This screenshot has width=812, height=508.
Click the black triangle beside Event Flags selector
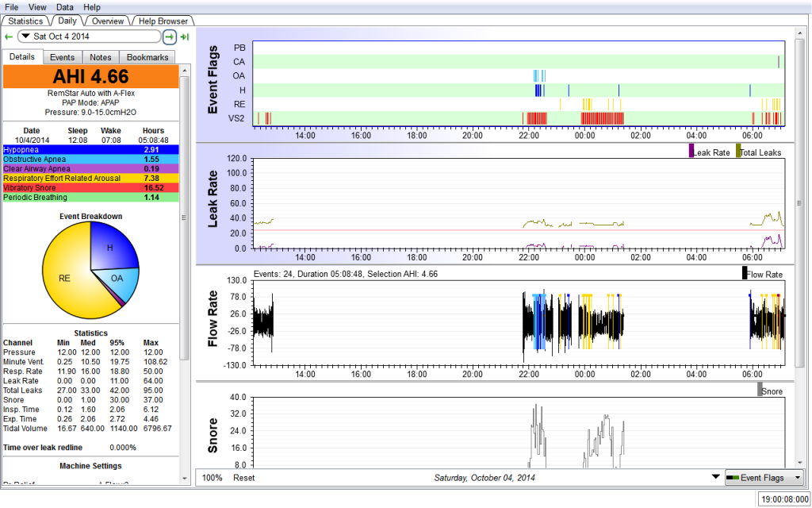(x=716, y=478)
